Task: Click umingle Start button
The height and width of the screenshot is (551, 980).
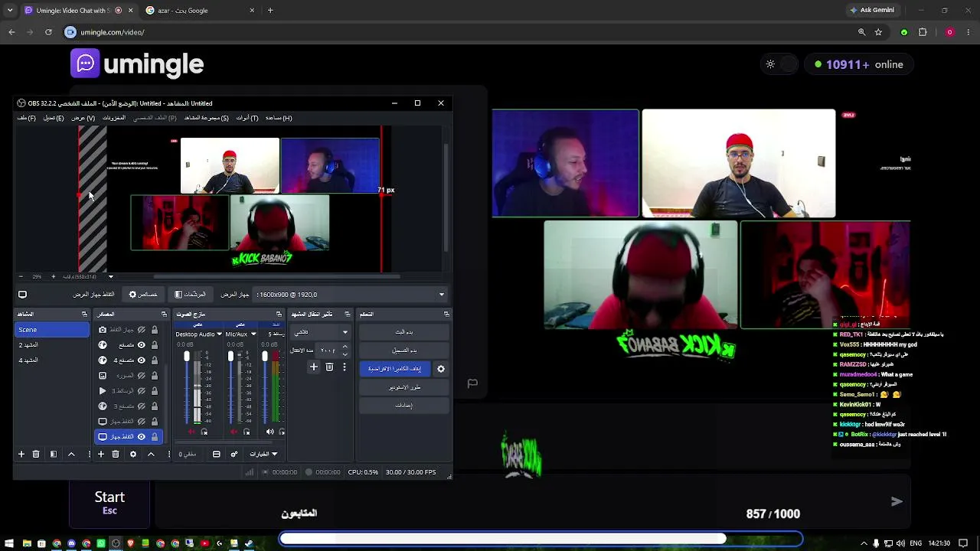Action: tap(109, 502)
